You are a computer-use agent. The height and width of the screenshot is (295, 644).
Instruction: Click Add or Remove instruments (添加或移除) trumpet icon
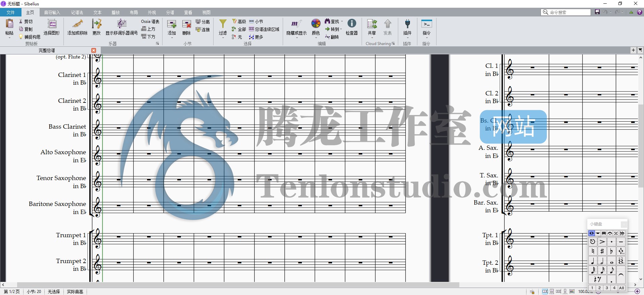pyautogui.click(x=77, y=24)
